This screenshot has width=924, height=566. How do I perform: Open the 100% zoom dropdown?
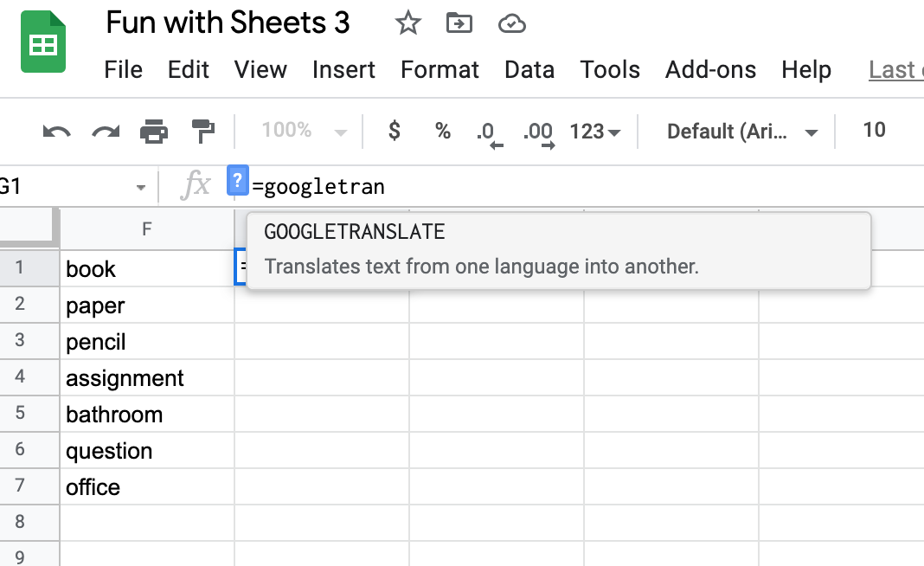pyautogui.click(x=304, y=132)
